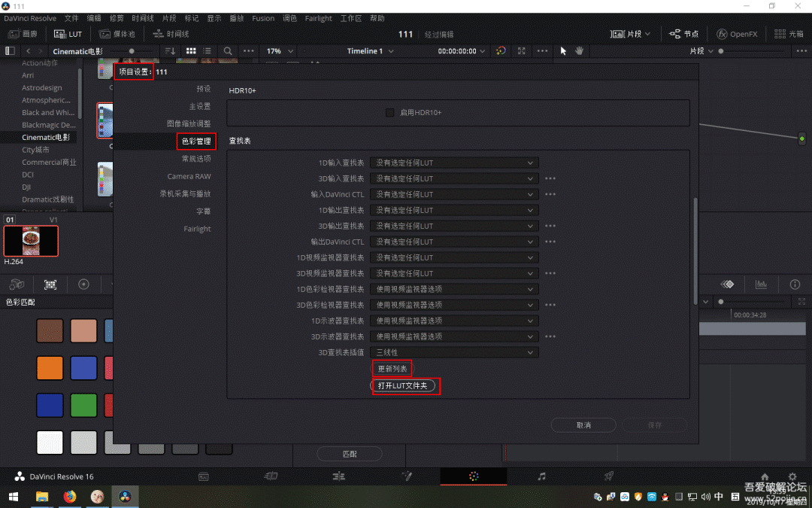
Task: Click the 取消 button
Action: point(583,425)
